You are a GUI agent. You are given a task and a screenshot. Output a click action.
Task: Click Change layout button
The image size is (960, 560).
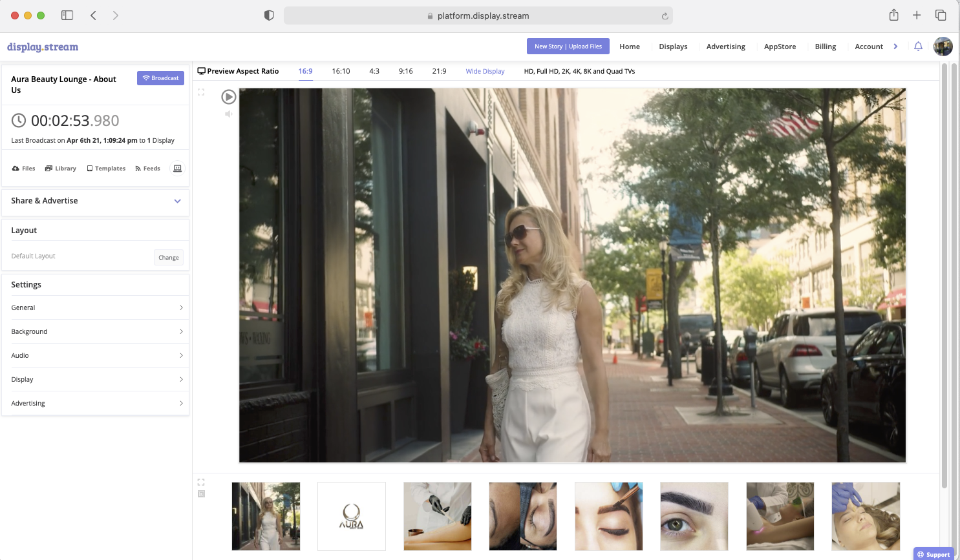point(169,258)
